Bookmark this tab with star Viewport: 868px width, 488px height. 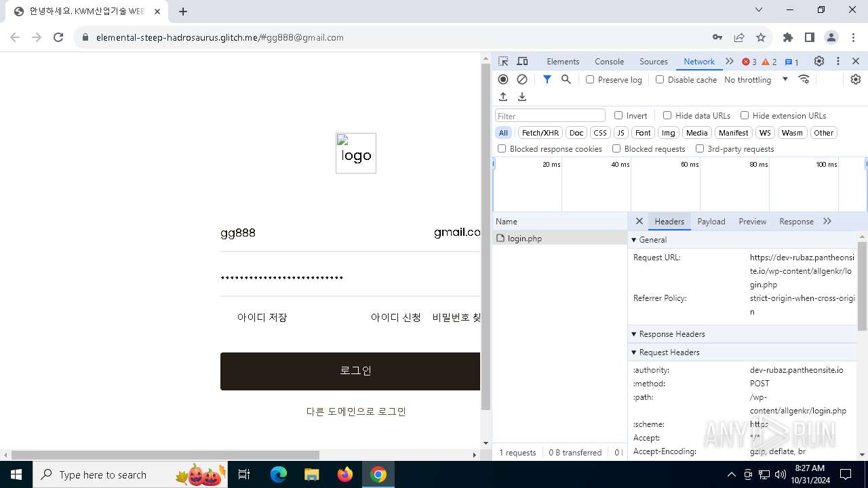[x=761, y=37]
